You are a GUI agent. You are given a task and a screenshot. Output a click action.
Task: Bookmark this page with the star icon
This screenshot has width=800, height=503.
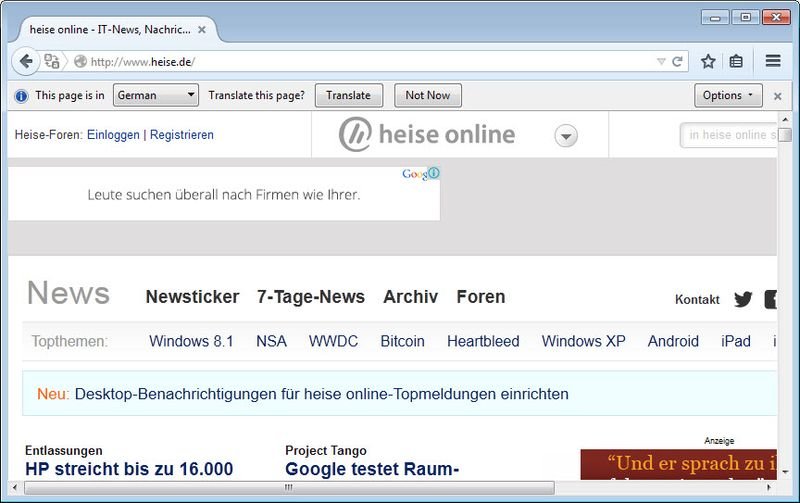[x=708, y=61]
